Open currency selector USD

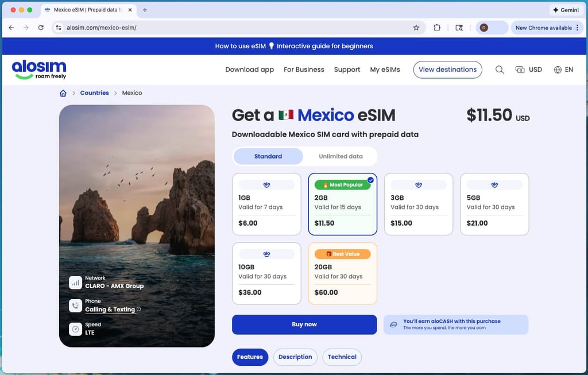pyautogui.click(x=529, y=69)
